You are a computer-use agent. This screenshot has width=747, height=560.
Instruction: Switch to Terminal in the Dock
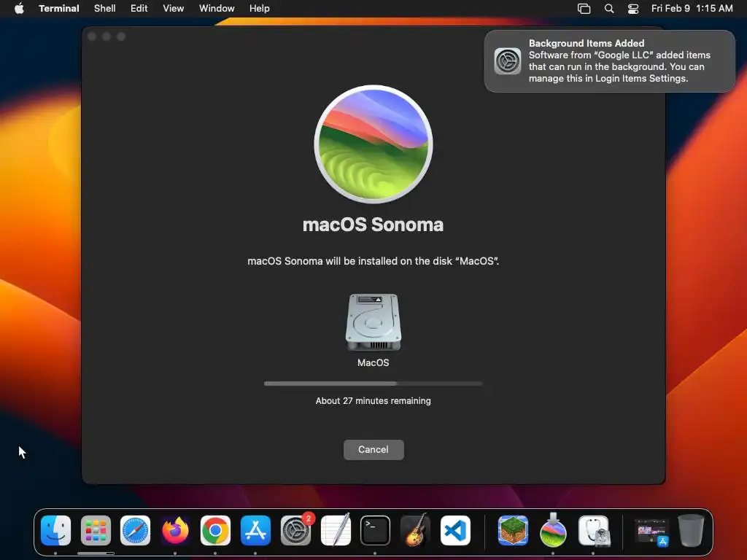375,531
